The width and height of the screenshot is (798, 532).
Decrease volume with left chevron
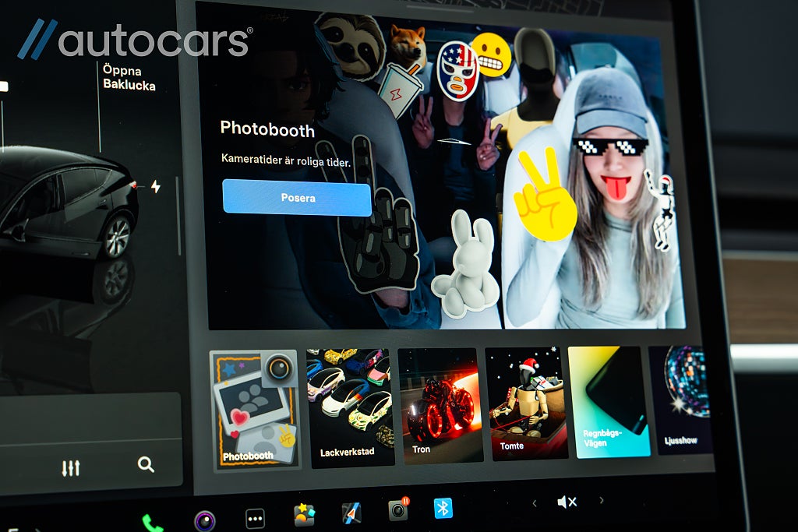point(534,504)
